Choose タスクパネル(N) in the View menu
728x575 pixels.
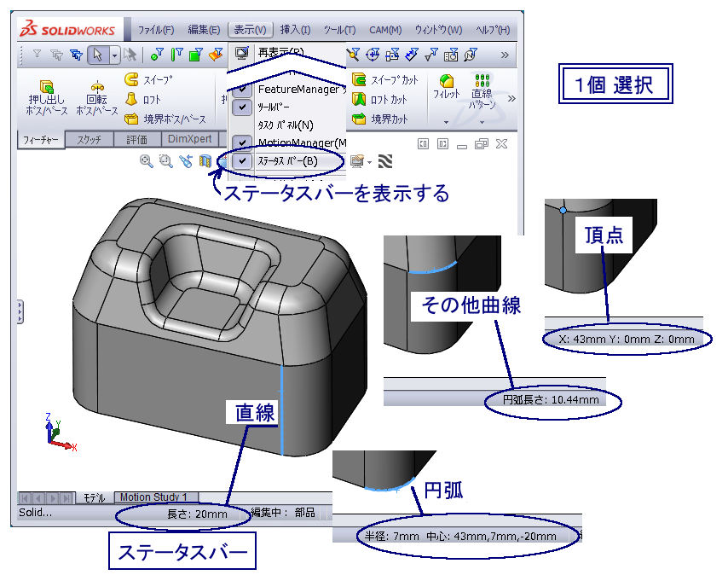point(286,125)
